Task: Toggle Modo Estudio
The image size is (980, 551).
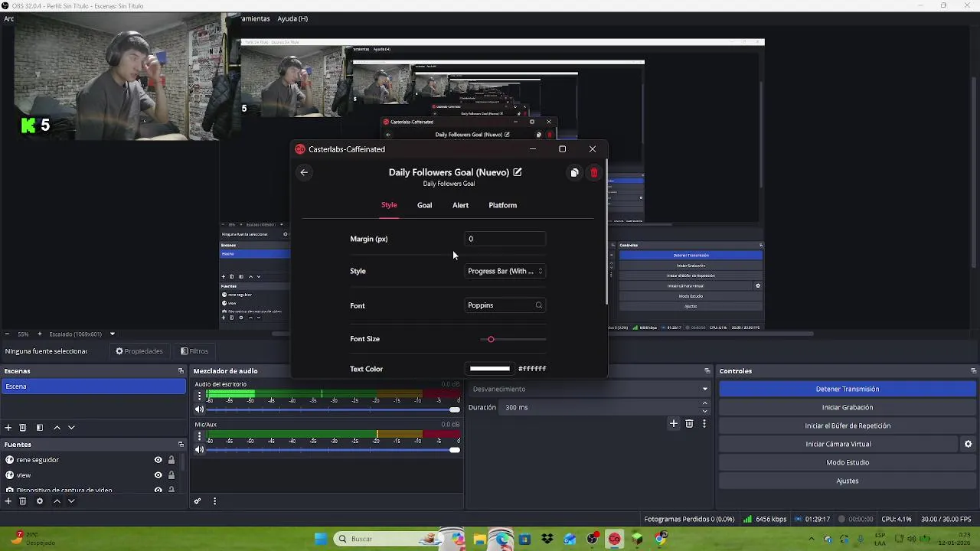Action: point(847,462)
